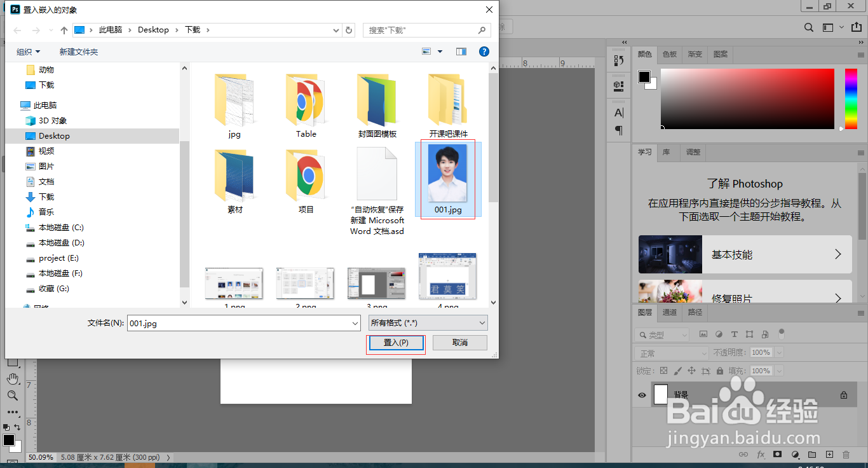Add layer style fx icon

pyautogui.click(x=761, y=455)
